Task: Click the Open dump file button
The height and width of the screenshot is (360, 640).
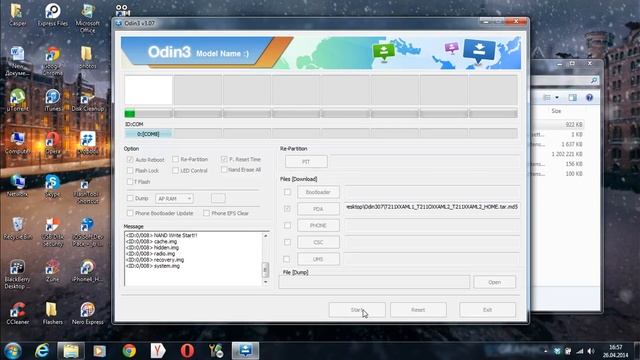Action: point(495,282)
